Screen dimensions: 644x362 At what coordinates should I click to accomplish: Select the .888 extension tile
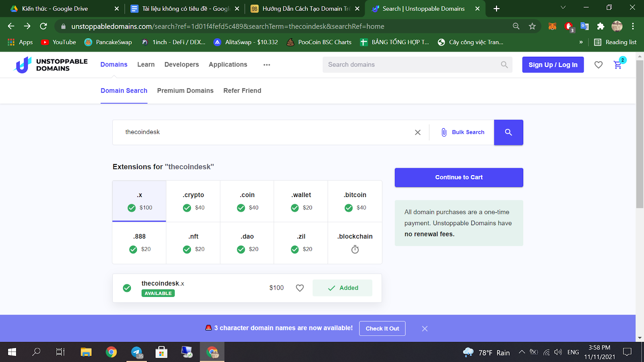tap(139, 243)
